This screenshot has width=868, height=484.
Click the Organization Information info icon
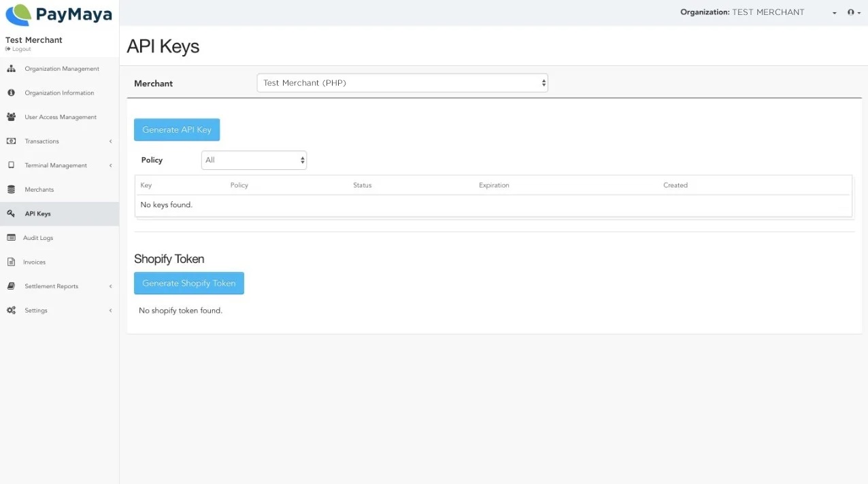(11, 92)
